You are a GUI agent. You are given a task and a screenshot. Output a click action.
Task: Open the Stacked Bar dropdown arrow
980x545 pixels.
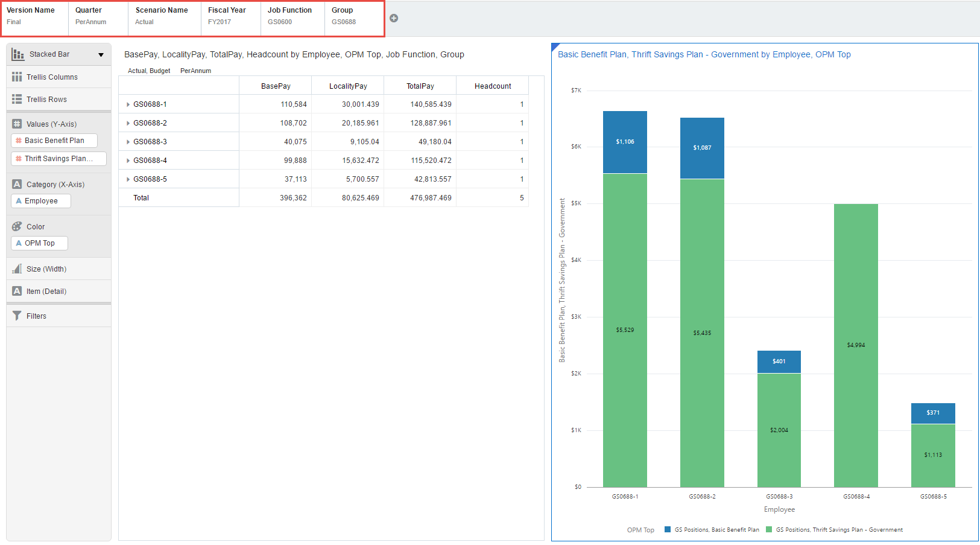pyautogui.click(x=101, y=55)
